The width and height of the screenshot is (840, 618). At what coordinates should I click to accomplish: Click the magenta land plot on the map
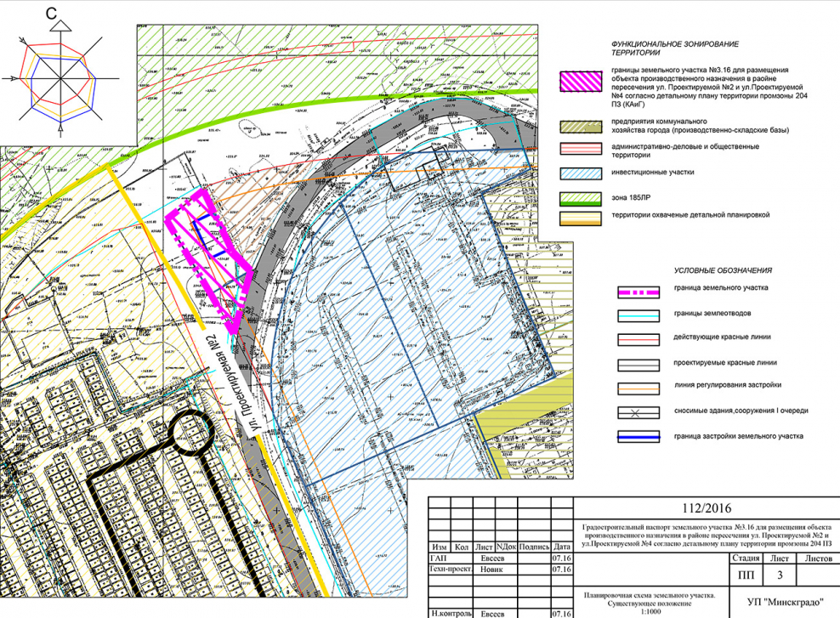click(211, 255)
